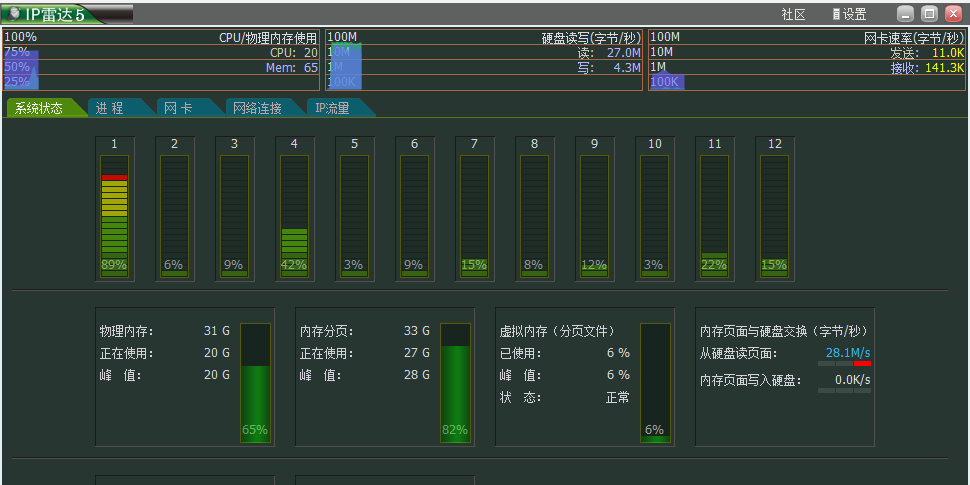Select the IP流量 tab
This screenshot has width=970, height=485.
(332, 108)
